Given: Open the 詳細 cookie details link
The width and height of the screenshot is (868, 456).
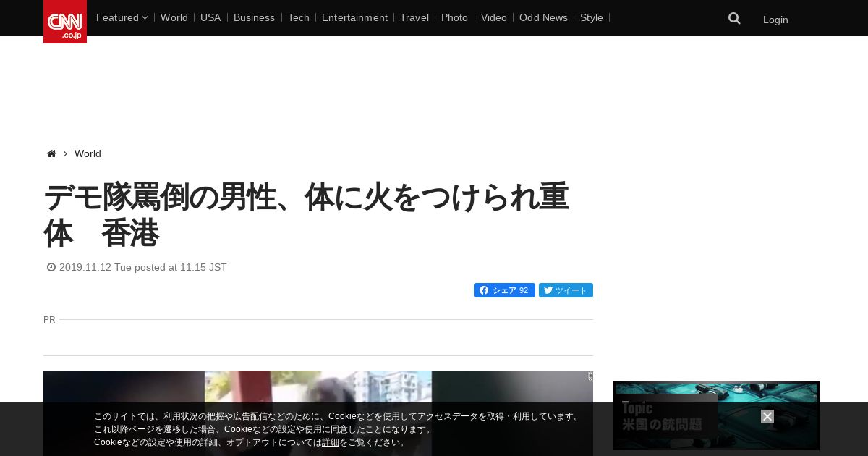Looking at the screenshot, I should click(x=331, y=442).
